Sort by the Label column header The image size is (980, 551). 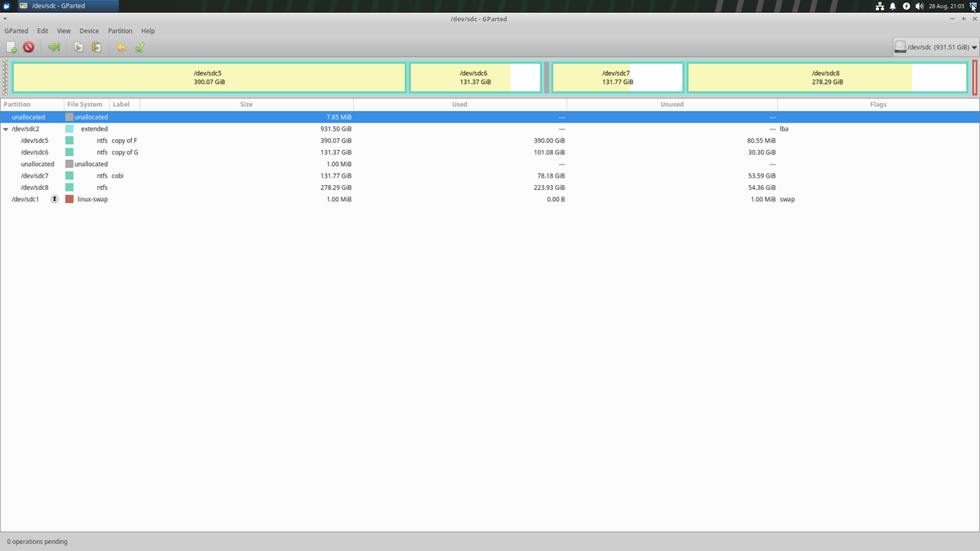pos(125,104)
